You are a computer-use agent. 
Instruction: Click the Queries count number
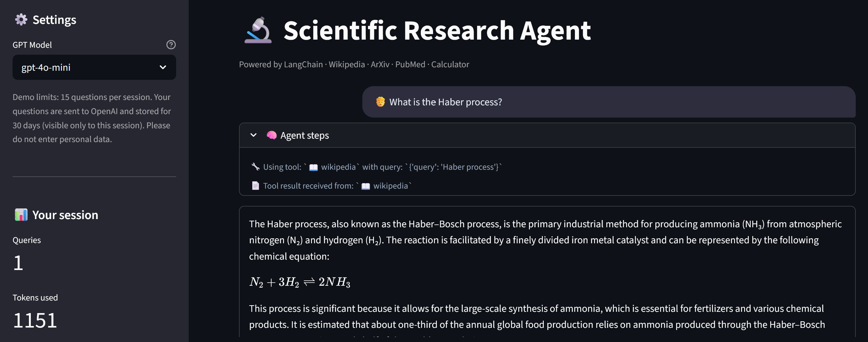(x=18, y=263)
